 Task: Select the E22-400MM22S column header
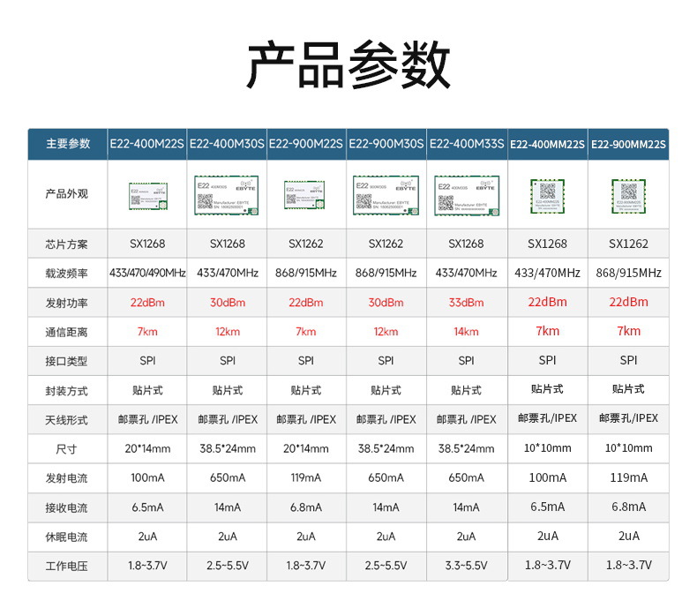[x=547, y=144]
